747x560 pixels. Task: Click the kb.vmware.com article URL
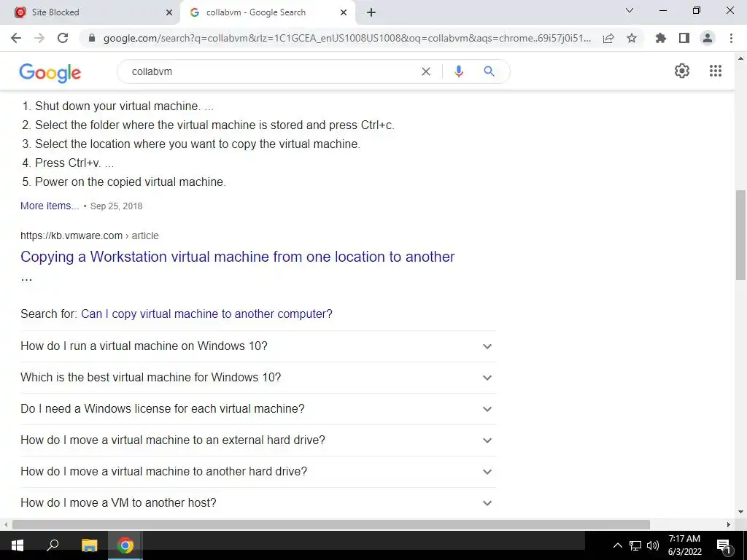pos(90,236)
